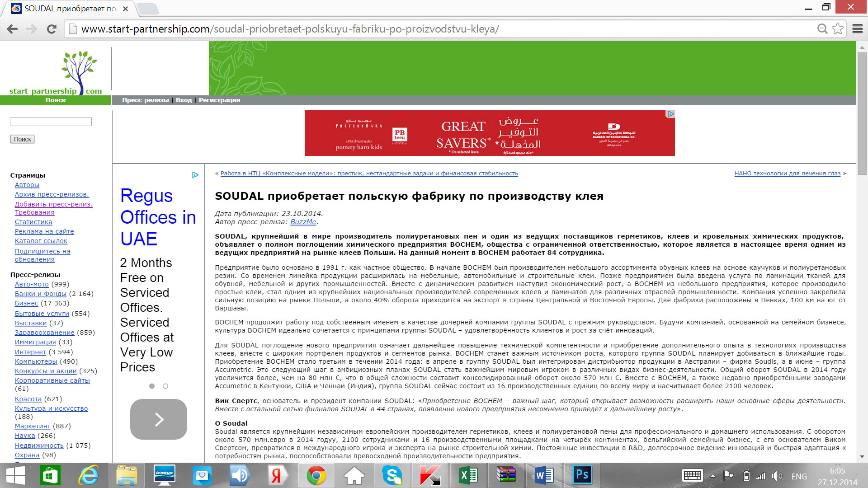This screenshot has width=868, height=488.
Task: Open the Авторы page link
Action: point(27,185)
